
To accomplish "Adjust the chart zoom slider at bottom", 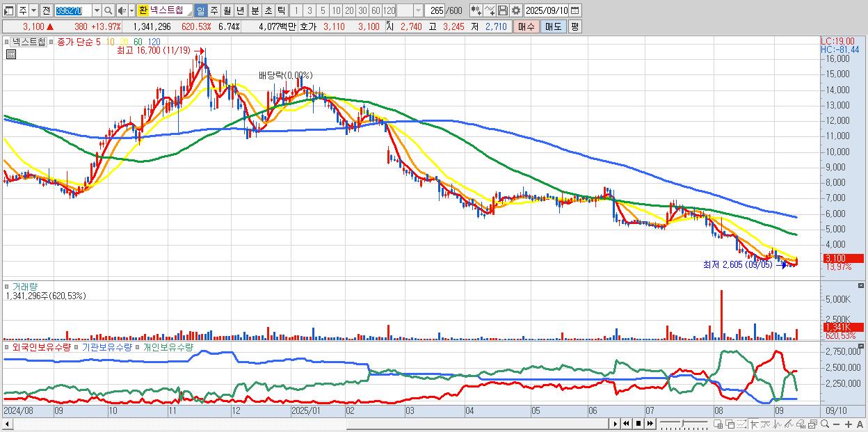I will pos(682,424).
